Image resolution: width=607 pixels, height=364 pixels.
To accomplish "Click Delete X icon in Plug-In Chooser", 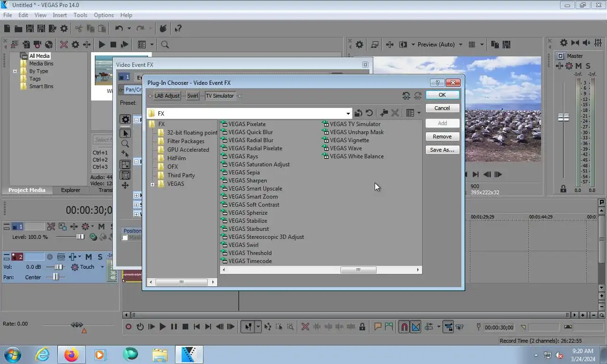I will (x=395, y=113).
